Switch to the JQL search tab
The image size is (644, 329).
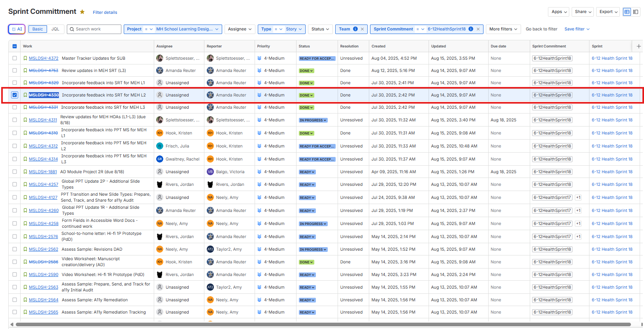[55, 29]
